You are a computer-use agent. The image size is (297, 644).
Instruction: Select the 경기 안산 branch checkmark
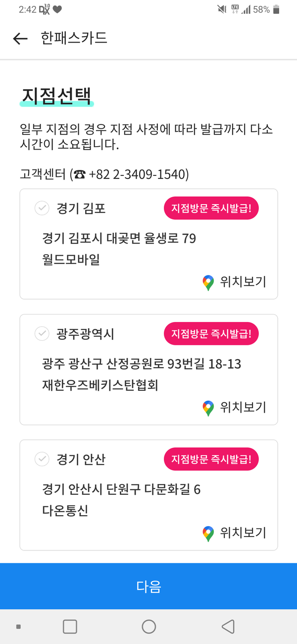(42, 459)
